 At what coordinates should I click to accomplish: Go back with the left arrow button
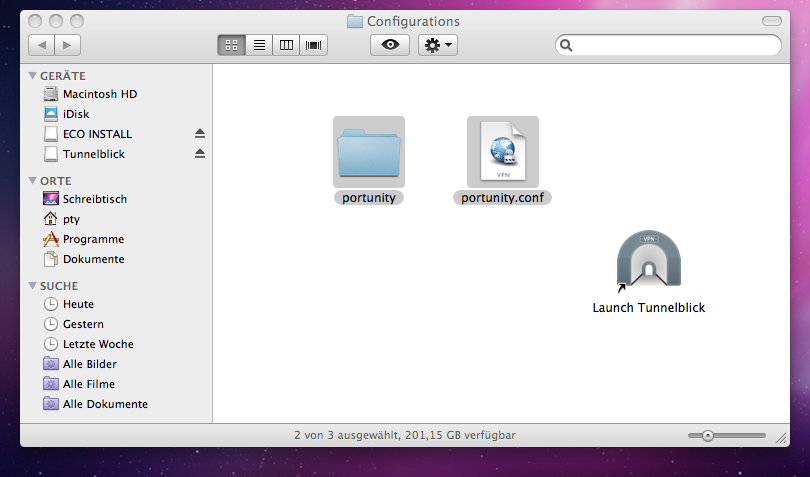pos(41,45)
